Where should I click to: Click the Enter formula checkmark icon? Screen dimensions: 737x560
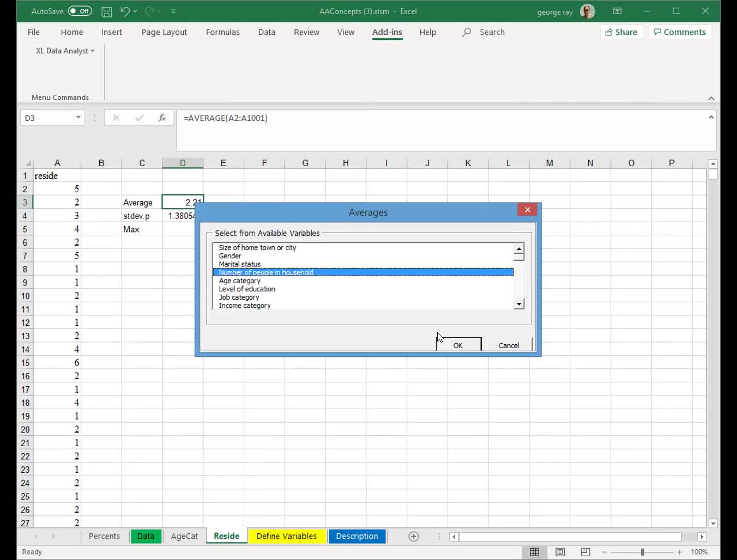point(140,118)
